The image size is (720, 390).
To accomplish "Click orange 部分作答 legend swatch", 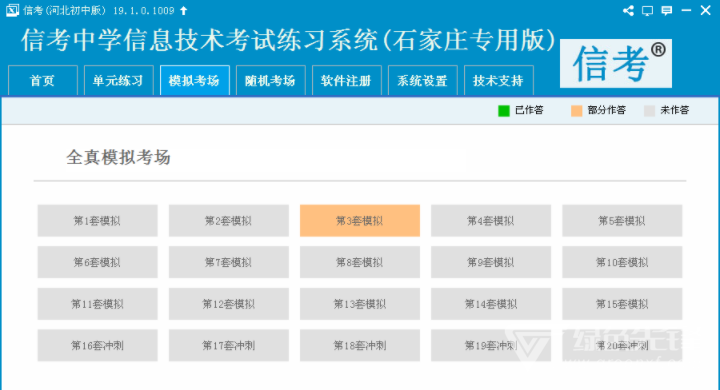I will pos(576,111).
